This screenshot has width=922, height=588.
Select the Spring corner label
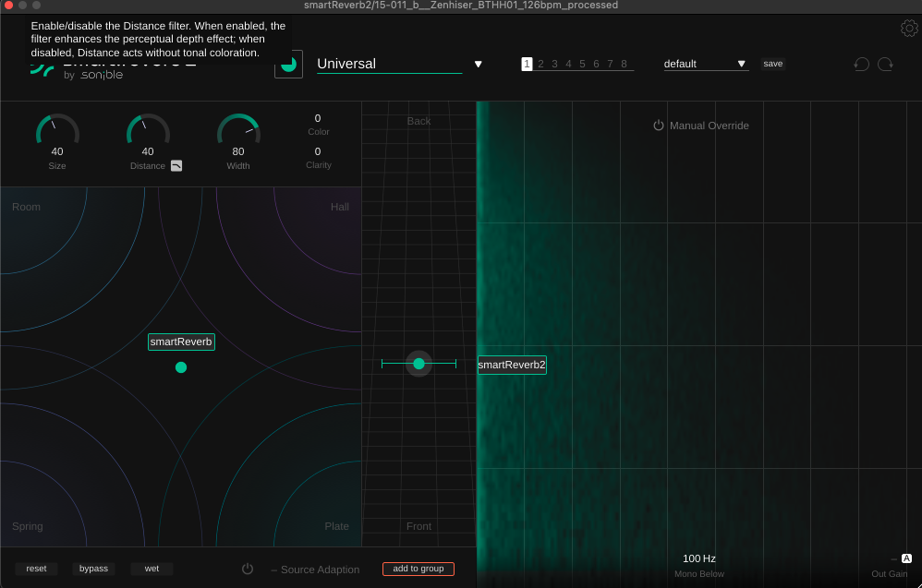[x=28, y=526]
